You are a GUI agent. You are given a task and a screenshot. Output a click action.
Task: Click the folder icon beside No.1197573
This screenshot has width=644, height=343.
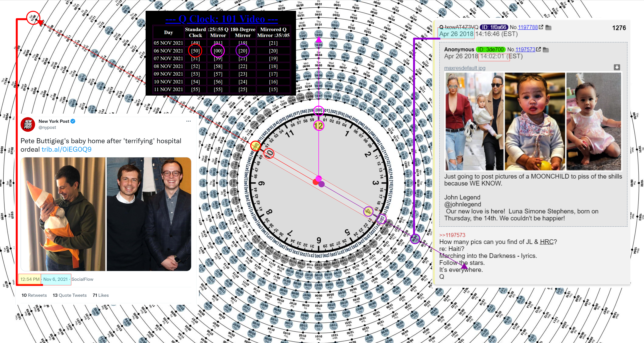click(x=546, y=50)
